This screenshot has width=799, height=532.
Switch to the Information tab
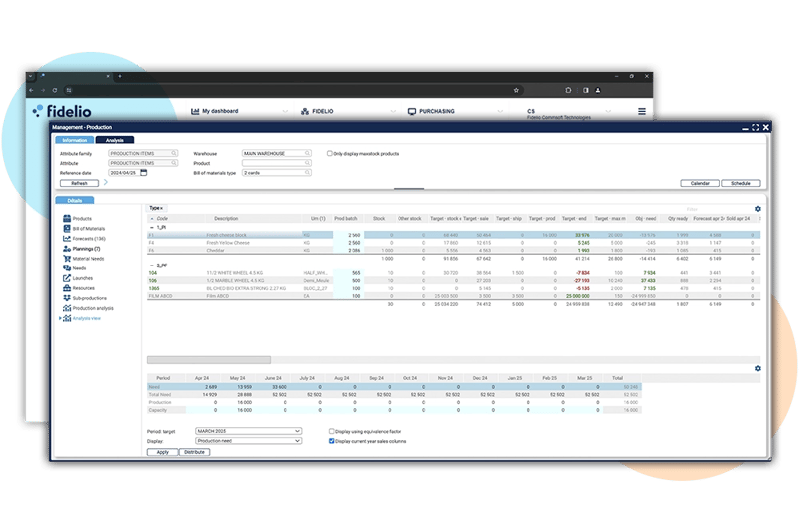74,140
